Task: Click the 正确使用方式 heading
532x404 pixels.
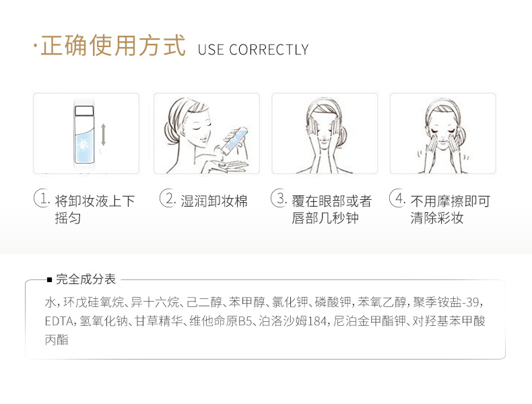Action: tap(112, 46)
